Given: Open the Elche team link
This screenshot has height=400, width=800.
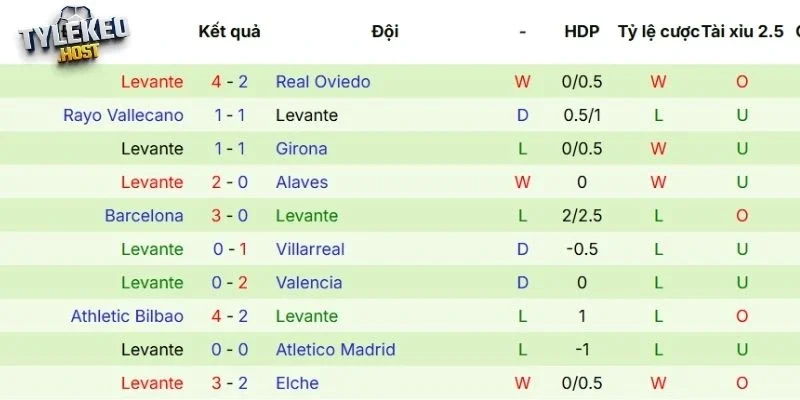Looking at the screenshot, I should point(297,383).
